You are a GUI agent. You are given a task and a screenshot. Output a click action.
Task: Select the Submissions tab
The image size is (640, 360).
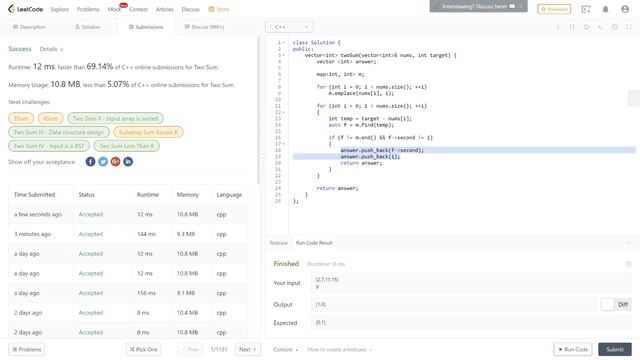(x=146, y=27)
